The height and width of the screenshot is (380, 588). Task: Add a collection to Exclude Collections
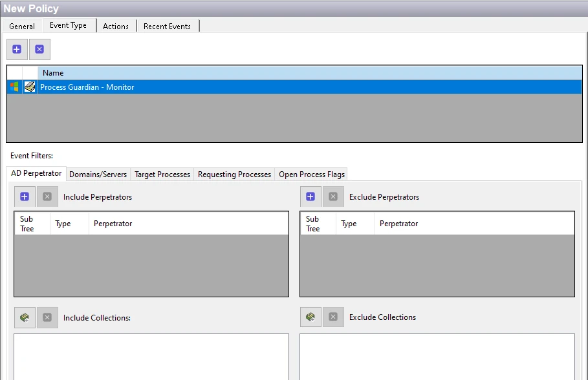pyautogui.click(x=310, y=317)
